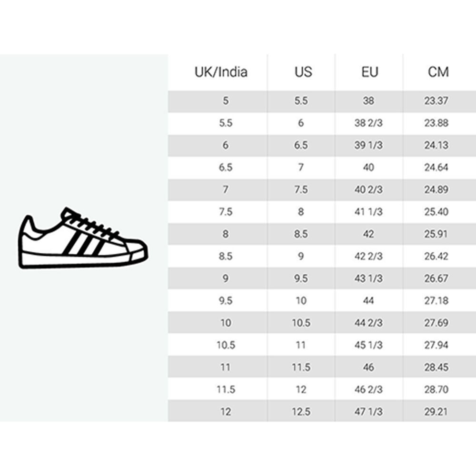Click the 28.70 CM value

tap(436, 389)
